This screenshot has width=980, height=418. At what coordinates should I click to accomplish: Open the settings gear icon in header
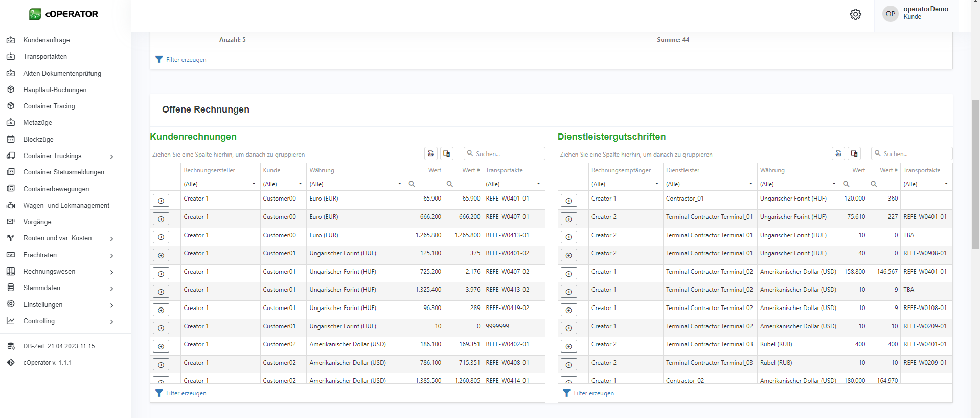point(855,14)
